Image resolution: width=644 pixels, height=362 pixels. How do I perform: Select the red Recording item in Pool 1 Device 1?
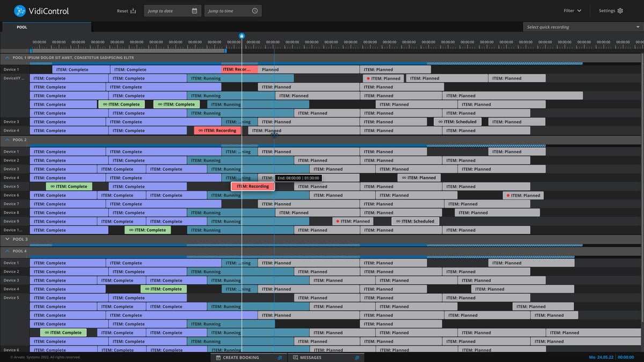239,69
